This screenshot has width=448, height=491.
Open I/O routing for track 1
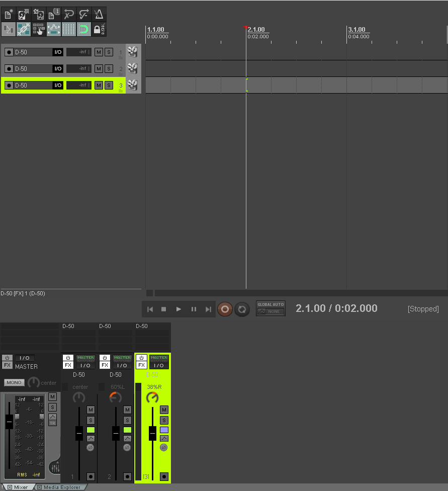point(58,52)
